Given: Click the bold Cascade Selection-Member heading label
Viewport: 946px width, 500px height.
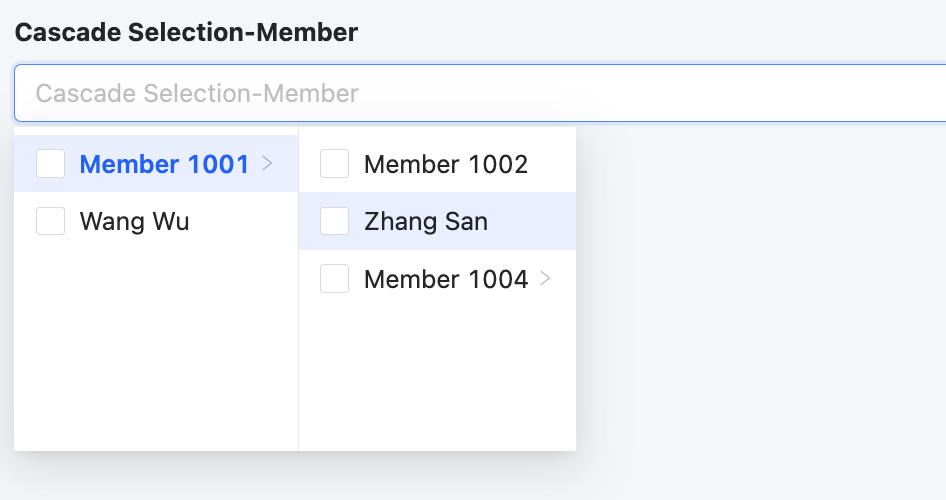Looking at the screenshot, I should (x=186, y=32).
